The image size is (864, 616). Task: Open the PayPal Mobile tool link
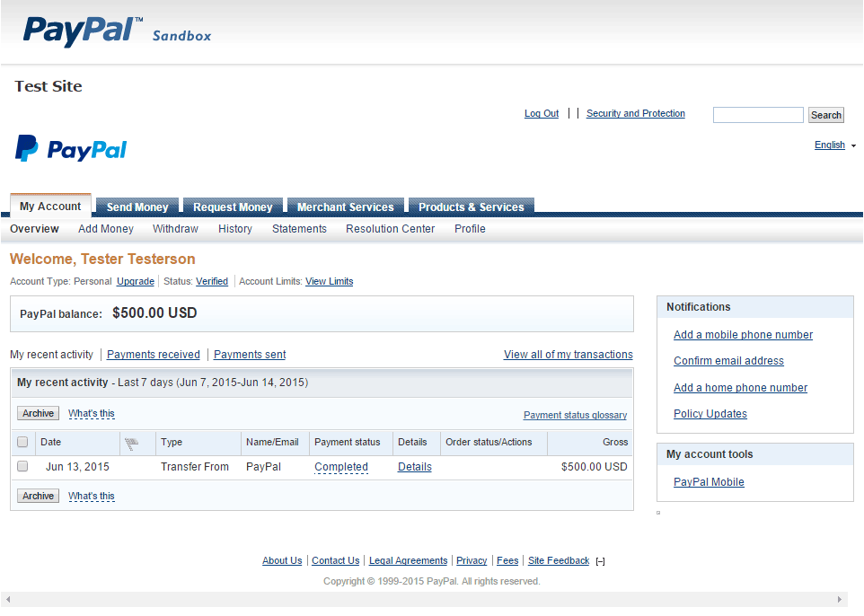709,482
